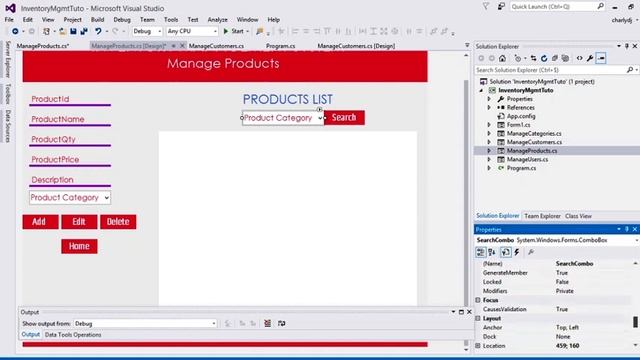640x360 pixels.
Task: Open the File menu
Action: (x=9, y=20)
